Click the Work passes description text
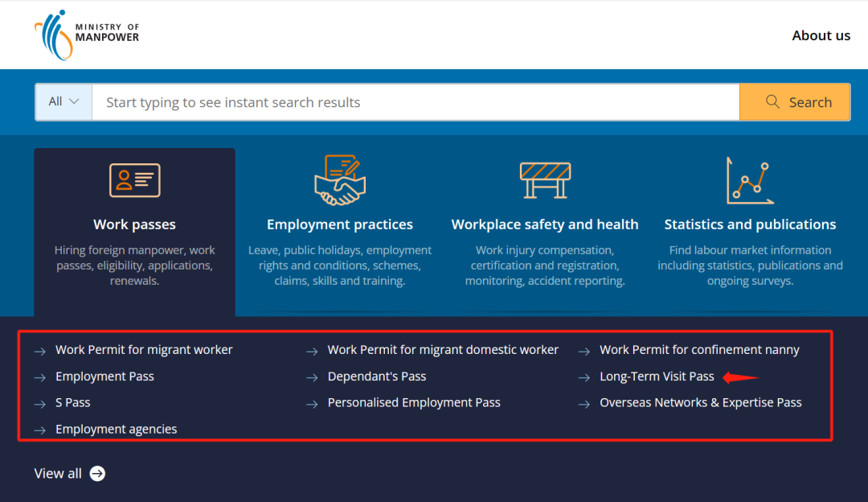868x502 pixels. point(134,265)
